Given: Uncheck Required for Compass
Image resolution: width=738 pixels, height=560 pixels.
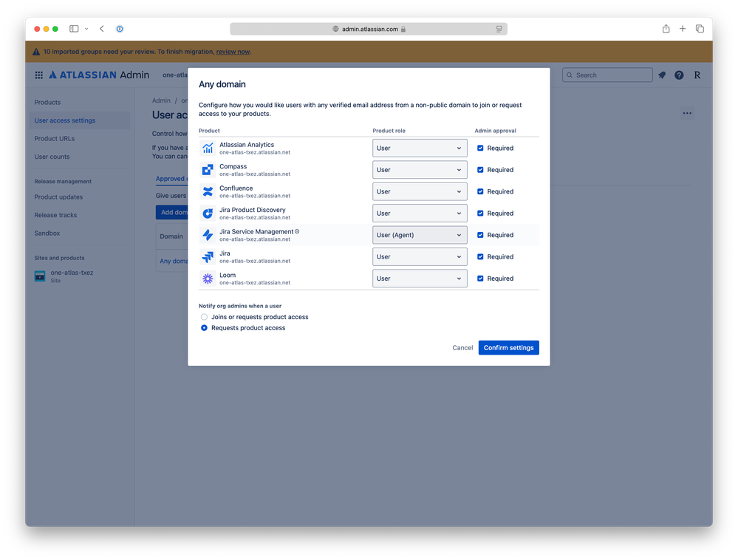Looking at the screenshot, I should coord(480,170).
